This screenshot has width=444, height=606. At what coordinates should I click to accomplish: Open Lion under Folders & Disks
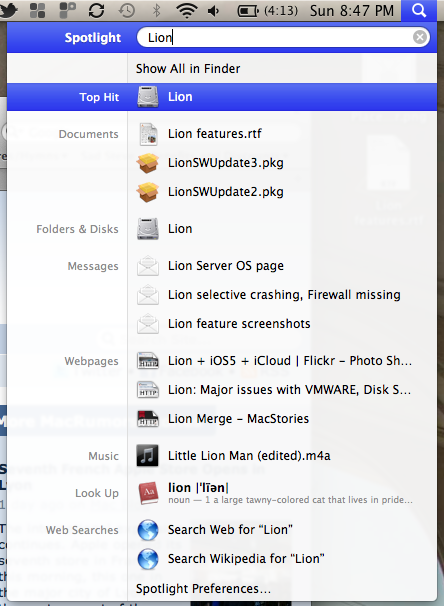click(180, 229)
